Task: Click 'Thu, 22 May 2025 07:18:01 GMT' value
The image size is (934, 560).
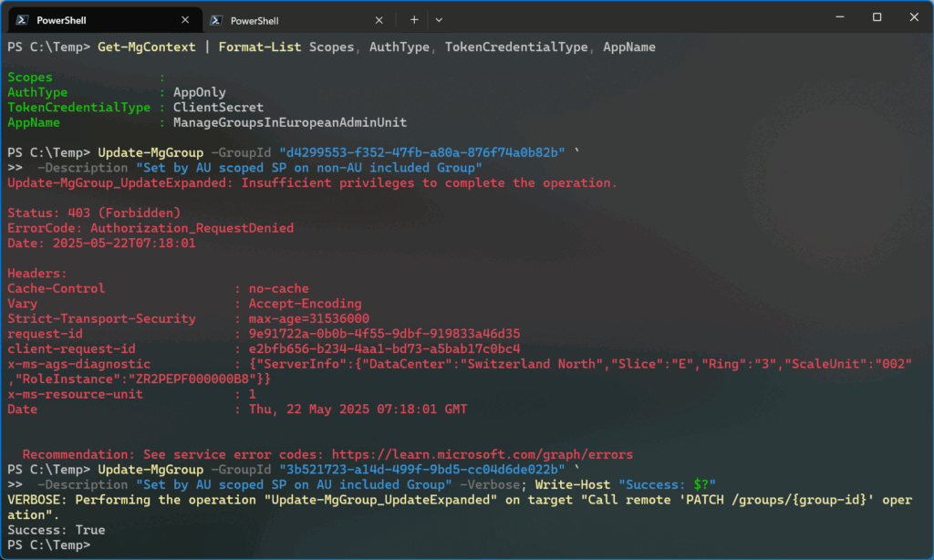Action: [x=358, y=410]
